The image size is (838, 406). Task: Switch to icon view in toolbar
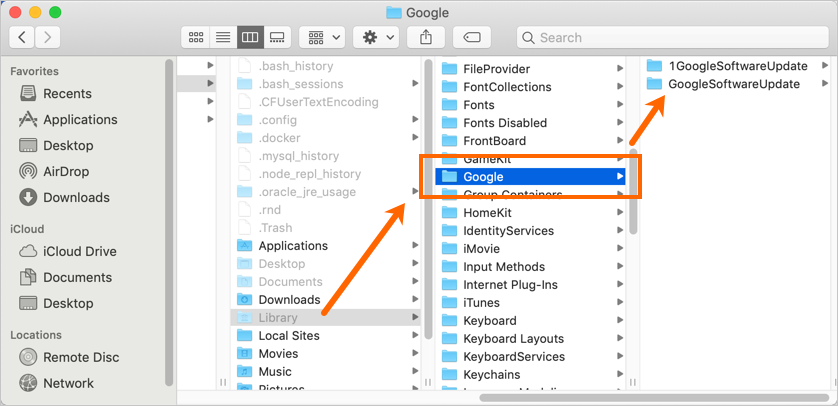(x=197, y=37)
